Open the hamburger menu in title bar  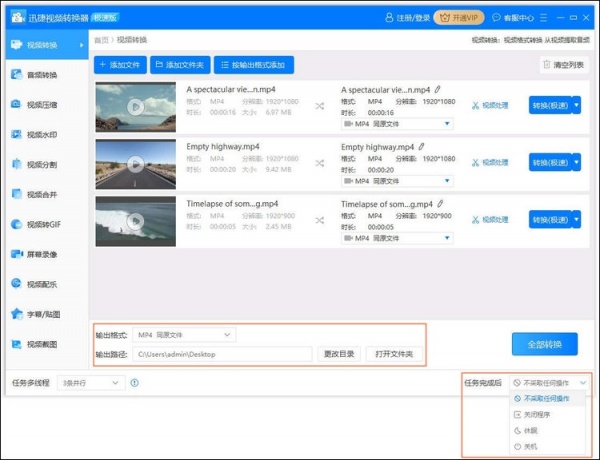(543, 18)
